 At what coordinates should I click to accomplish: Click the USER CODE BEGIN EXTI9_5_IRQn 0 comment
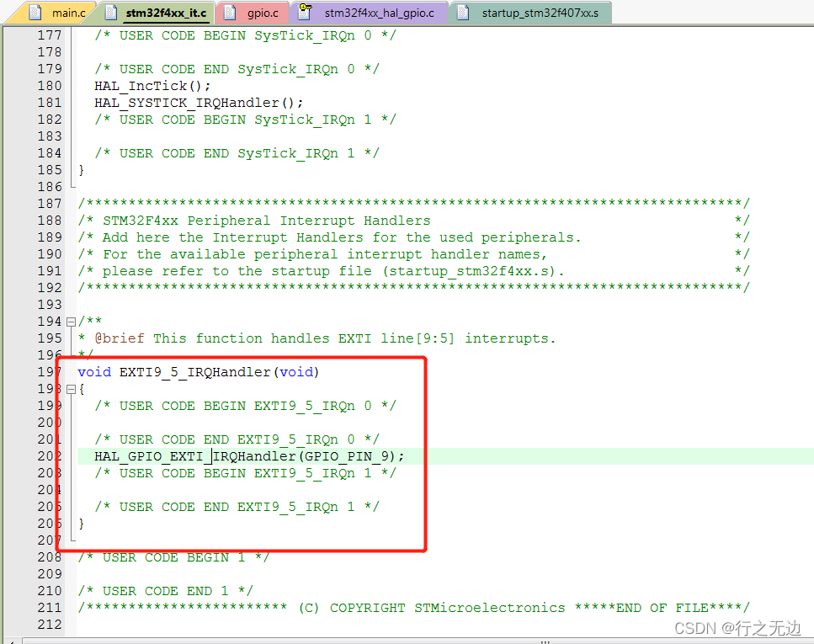245,406
